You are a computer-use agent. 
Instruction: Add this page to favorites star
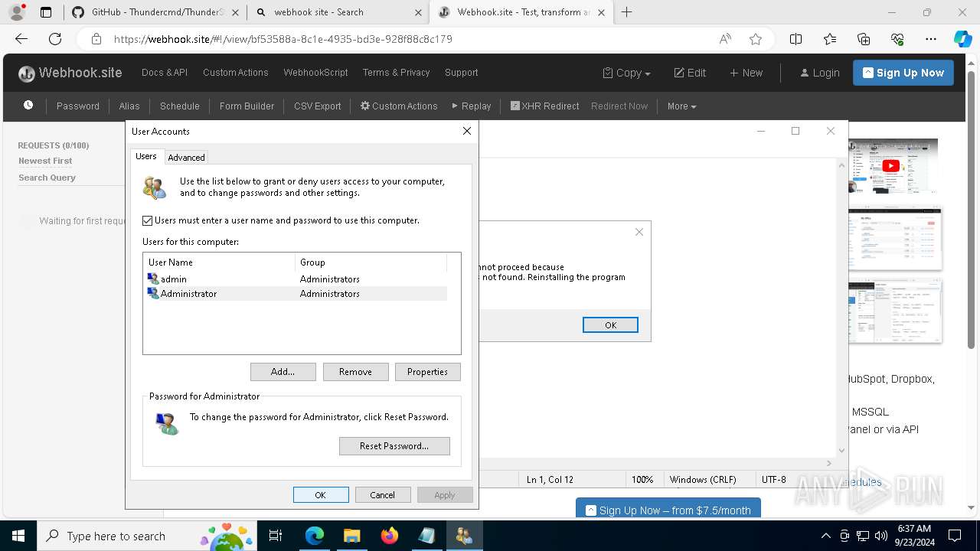[756, 39]
